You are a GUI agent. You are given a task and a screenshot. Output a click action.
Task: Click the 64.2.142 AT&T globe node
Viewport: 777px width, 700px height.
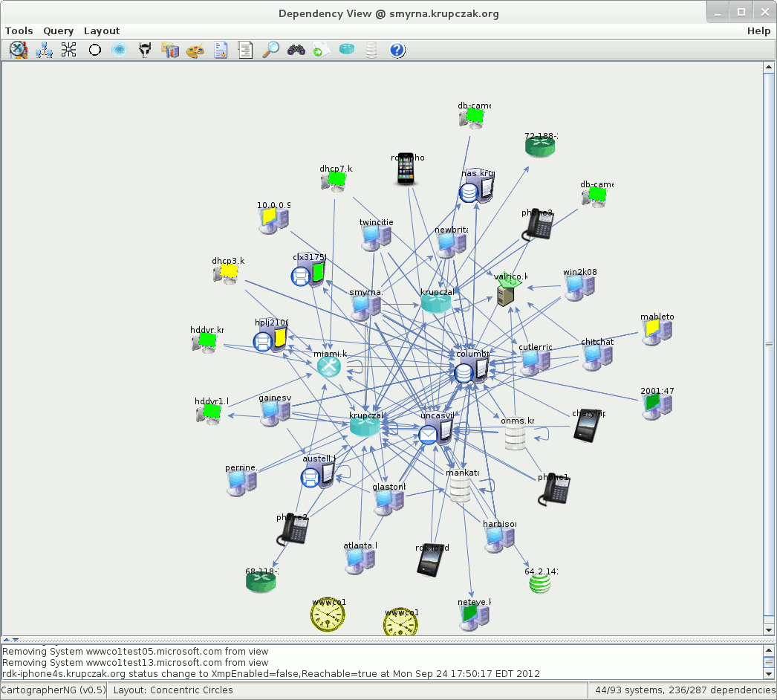pos(540,584)
